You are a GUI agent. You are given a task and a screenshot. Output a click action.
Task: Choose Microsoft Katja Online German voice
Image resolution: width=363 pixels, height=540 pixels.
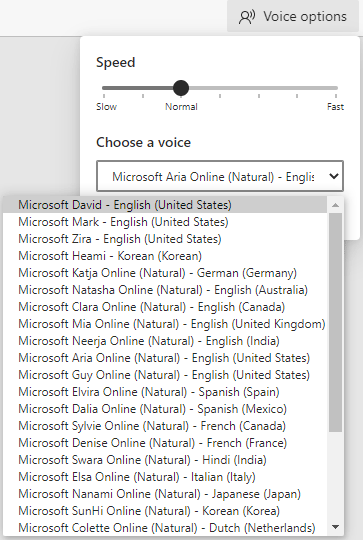coord(165,273)
